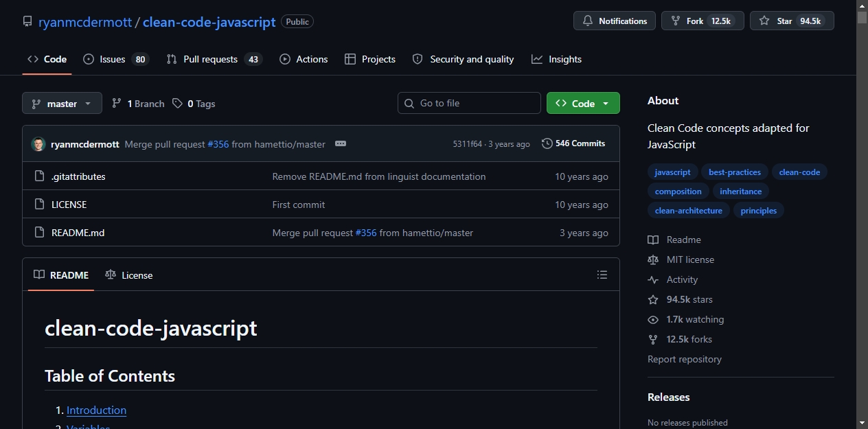
Task: Open the Projects tab
Action: click(x=370, y=59)
